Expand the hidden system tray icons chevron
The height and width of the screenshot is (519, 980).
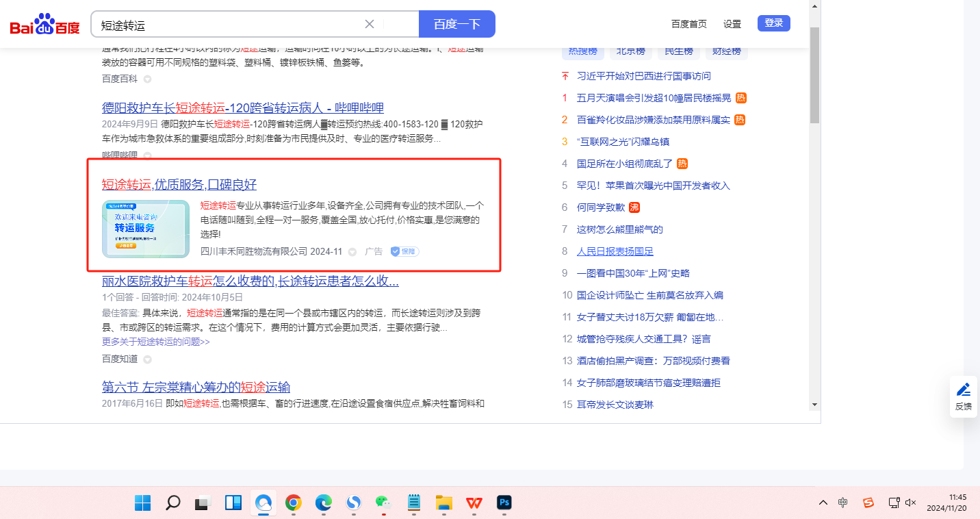823,503
